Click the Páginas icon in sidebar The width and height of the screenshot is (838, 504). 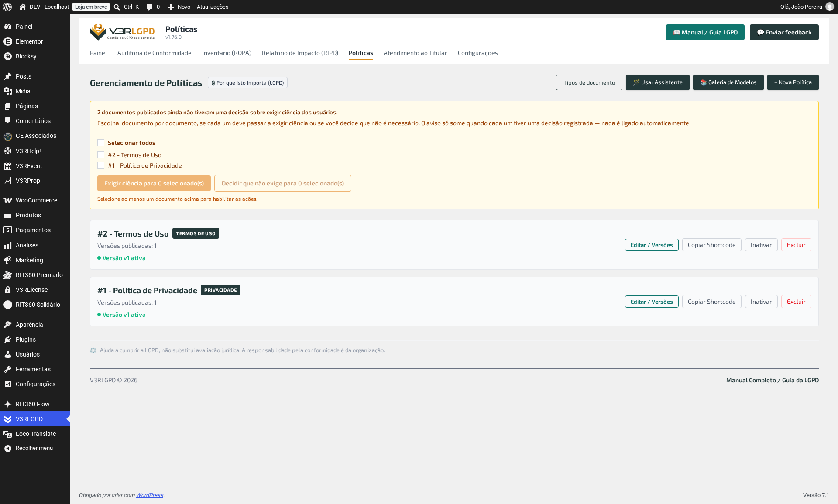(x=8, y=106)
